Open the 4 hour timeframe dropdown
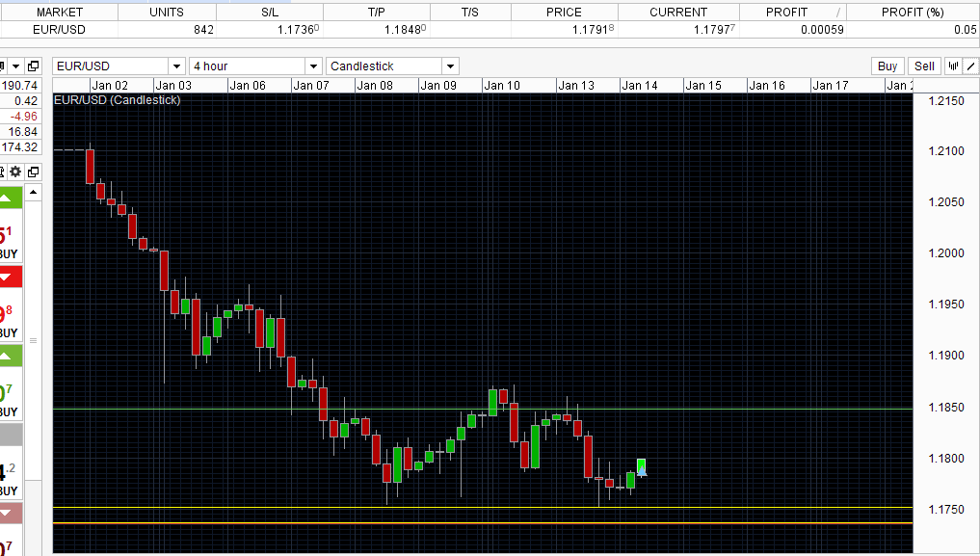Viewport: 980px width, 556px height. tap(314, 66)
